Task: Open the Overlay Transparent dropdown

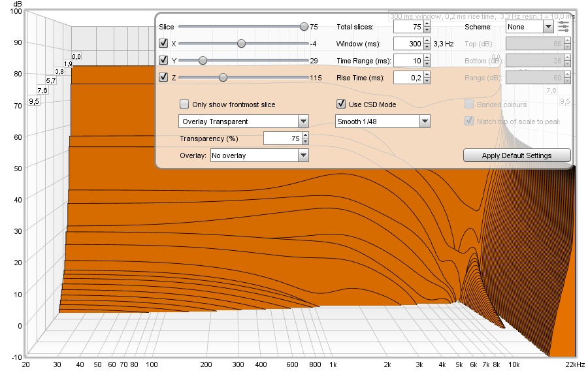Action: (244, 121)
